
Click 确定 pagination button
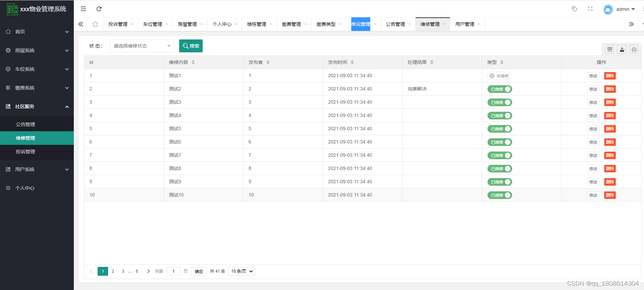(x=199, y=271)
